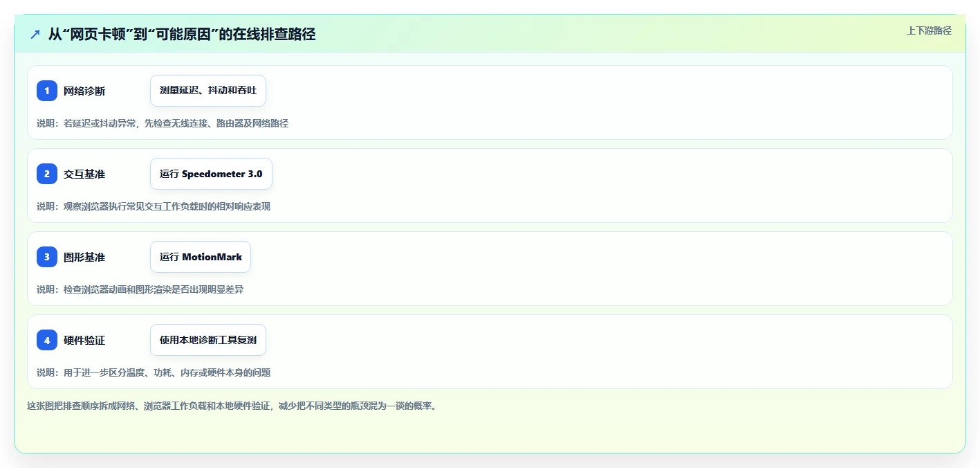The image size is (980, 468).
Task: Click the note about 温度、功耗、内存
Action: tap(154, 372)
